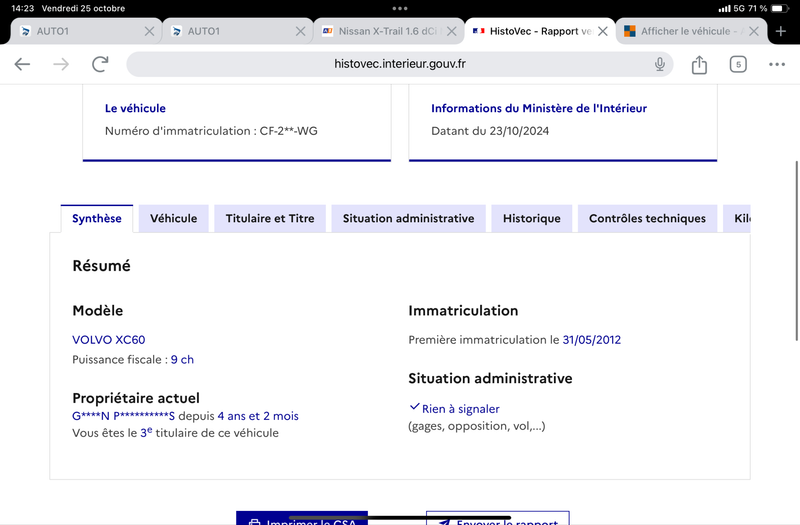Click the 31/05/2012 registration date

click(x=591, y=340)
